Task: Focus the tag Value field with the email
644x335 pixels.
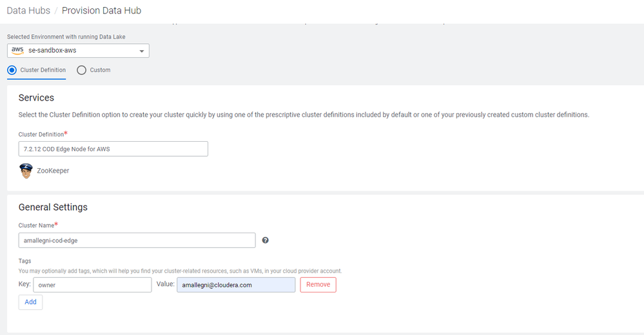Action: coord(236,285)
